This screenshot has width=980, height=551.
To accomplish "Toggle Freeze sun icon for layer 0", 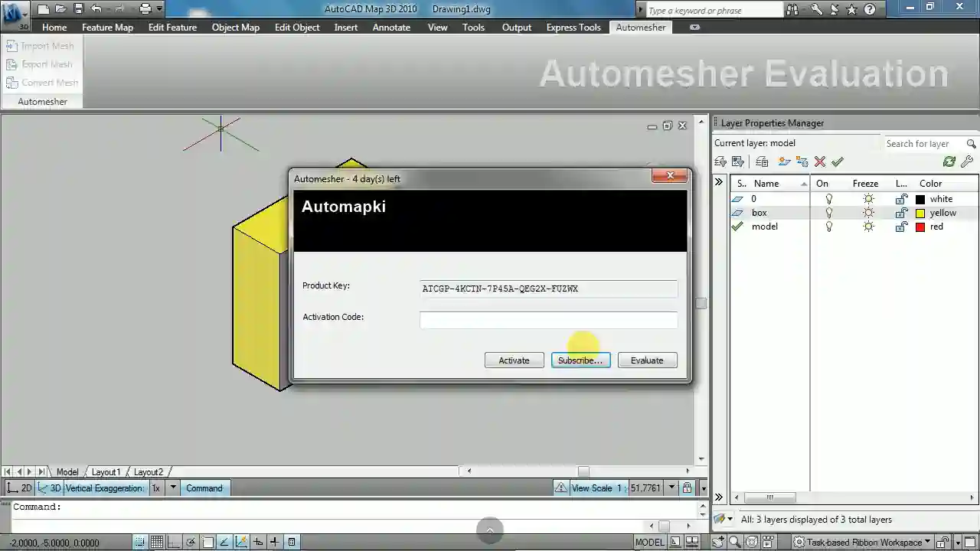I will [x=868, y=199].
